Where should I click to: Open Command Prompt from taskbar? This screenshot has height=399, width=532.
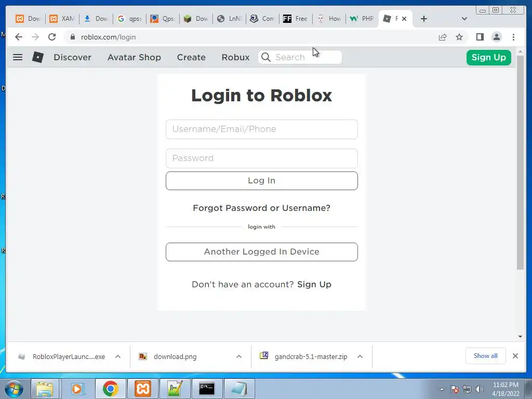point(207,389)
